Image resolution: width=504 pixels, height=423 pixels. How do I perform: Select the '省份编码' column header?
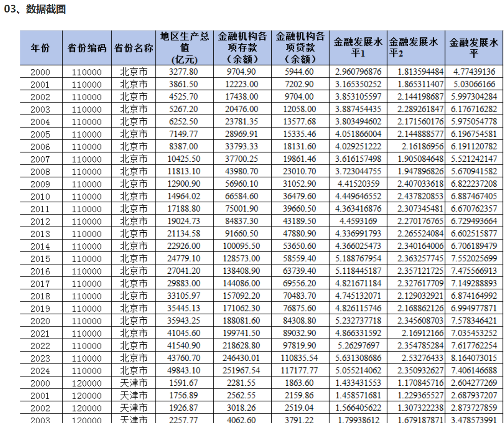pyautogui.click(x=87, y=48)
